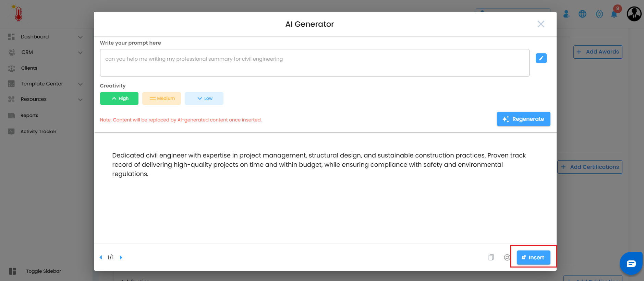Set creativity to High
Image resolution: width=644 pixels, height=281 pixels.
(x=119, y=98)
